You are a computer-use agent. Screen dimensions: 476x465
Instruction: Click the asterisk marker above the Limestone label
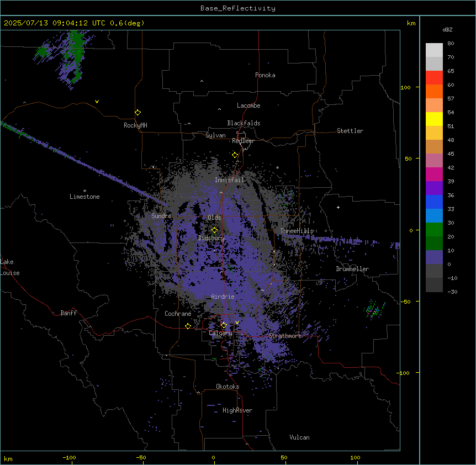pos(84,191)
